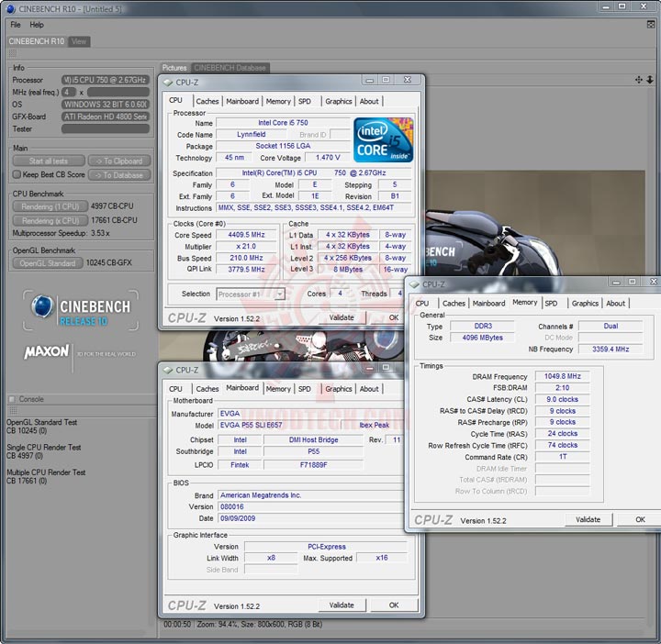This screenshot has height=644, width=661.
Task: Click Validate in the Mainboard CPU-Z window
Action: pyautogui.click(x=342, y=605)
